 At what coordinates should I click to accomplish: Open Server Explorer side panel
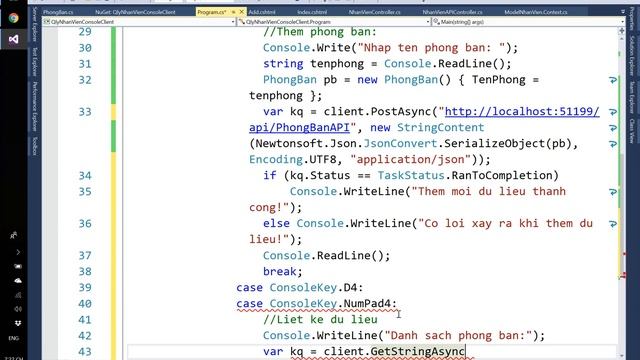(x=35, y=24)
